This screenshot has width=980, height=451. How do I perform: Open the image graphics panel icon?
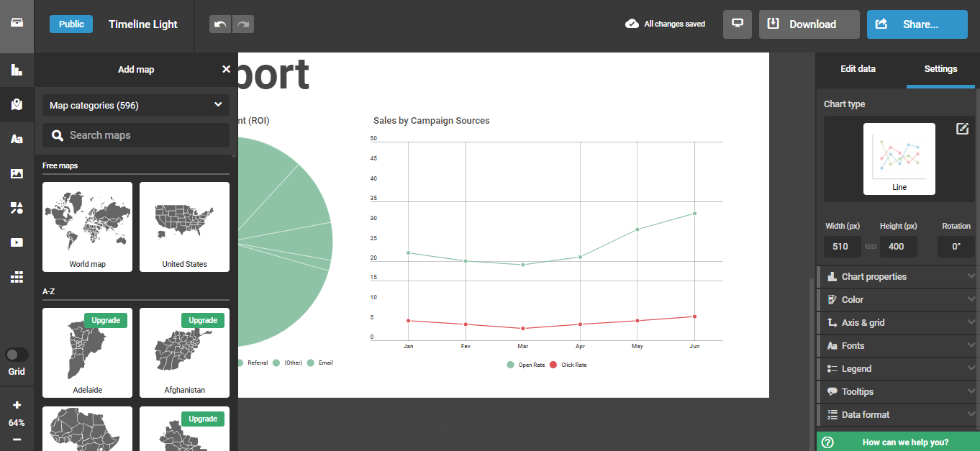coord(17,173)
